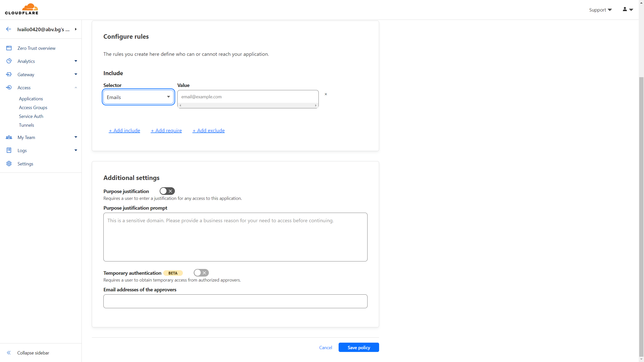
Task: Open the Support dropdown menu
Action: [600, 10]
